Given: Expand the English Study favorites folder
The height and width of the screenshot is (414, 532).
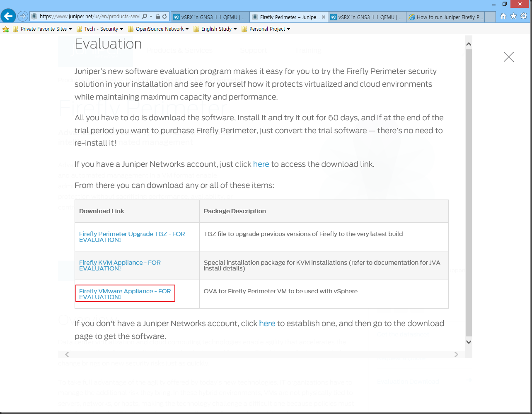Looking at the screenshot, I should 215,29.
